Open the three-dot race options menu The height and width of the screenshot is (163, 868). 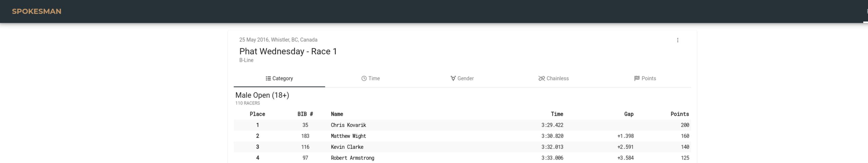(677, 40)
